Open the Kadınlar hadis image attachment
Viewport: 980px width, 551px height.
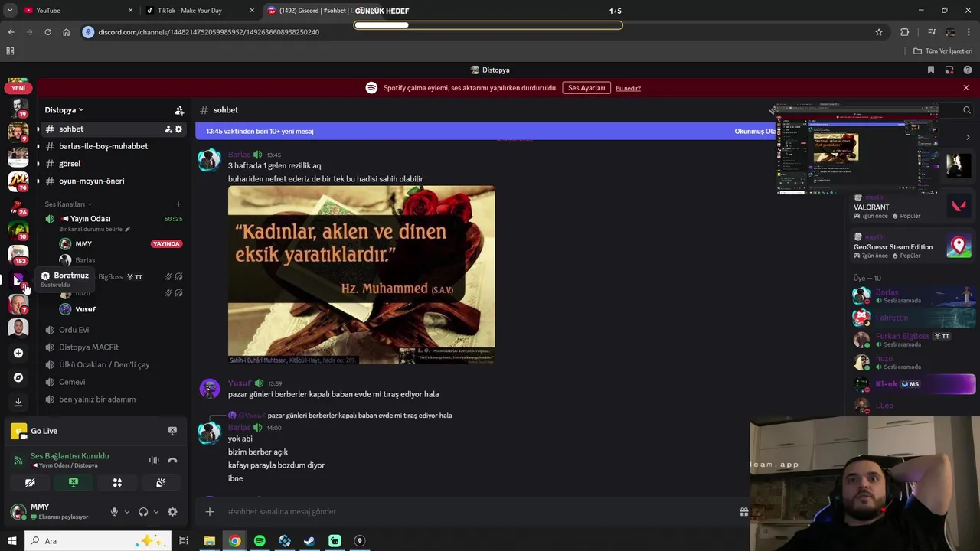click(361, 275)
